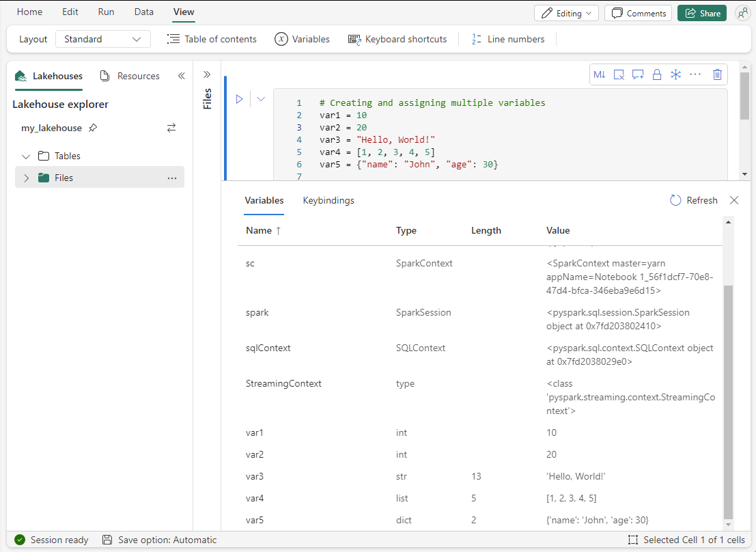Lock the current cell
The height and width of the screenshot is (552, 756).
click(656, 74)
